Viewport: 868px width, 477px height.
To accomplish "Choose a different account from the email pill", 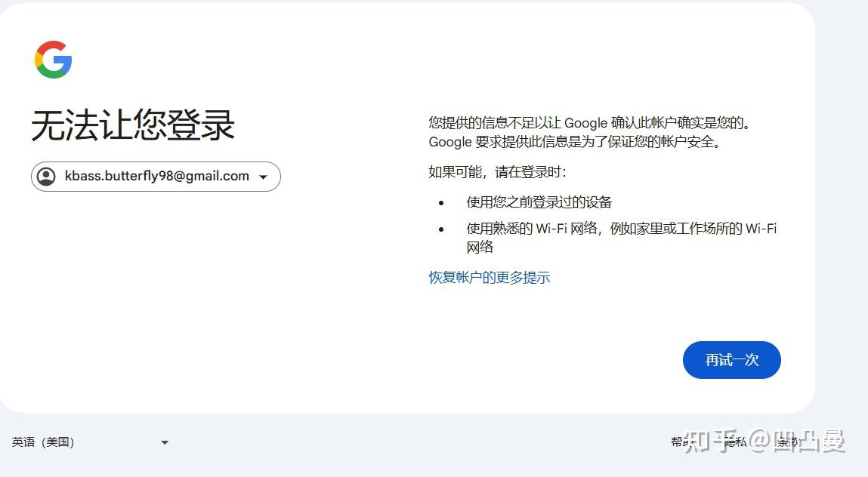I will [155, 176].
